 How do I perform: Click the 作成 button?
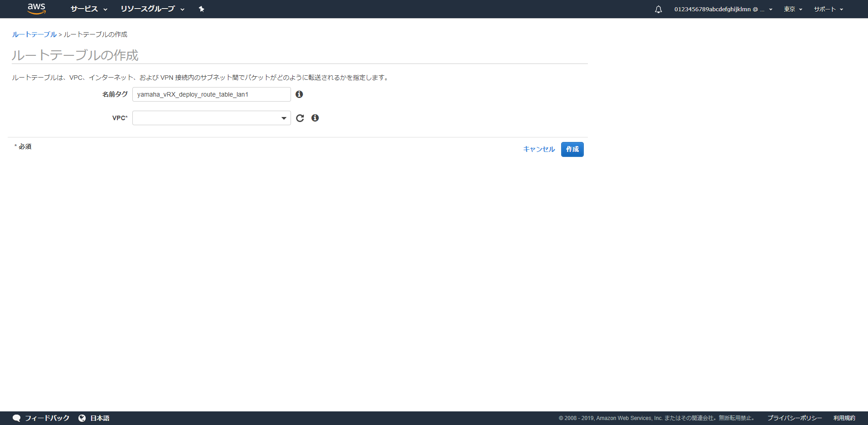tap(572, 149)
